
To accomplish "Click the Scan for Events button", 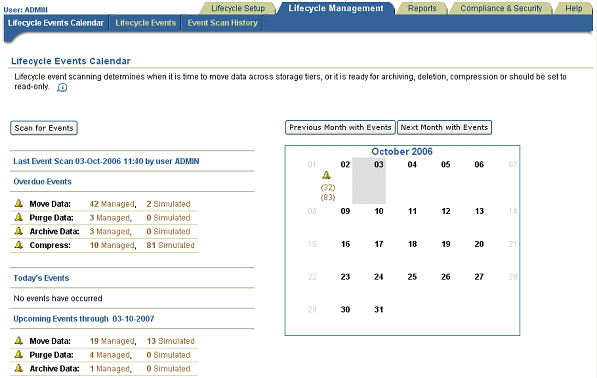I will click(x=44, y=128).
